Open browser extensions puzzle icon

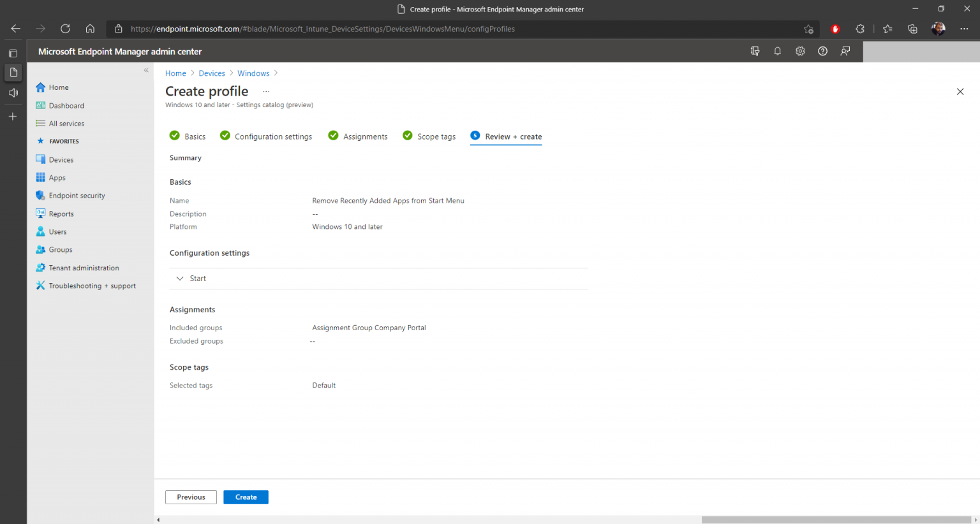coord(860,29)
